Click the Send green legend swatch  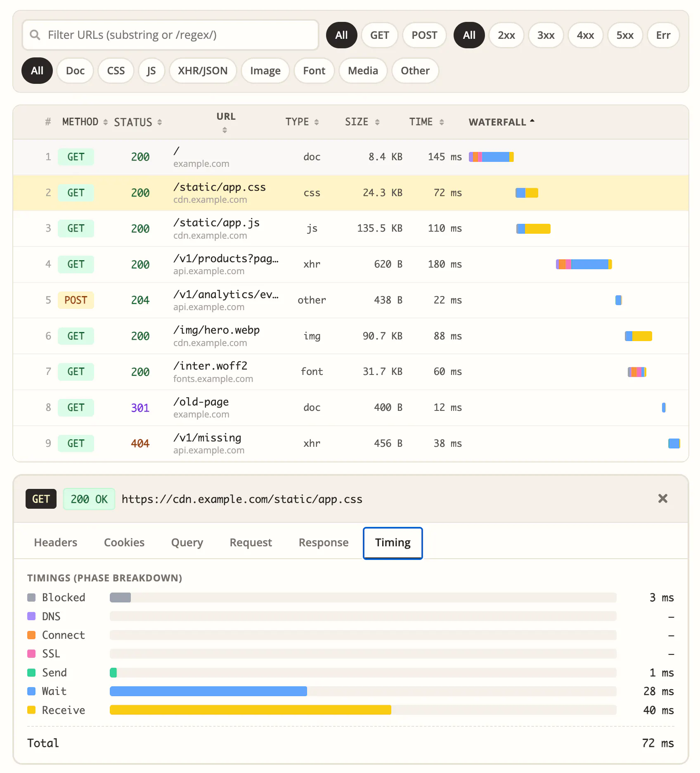point(31,673)
